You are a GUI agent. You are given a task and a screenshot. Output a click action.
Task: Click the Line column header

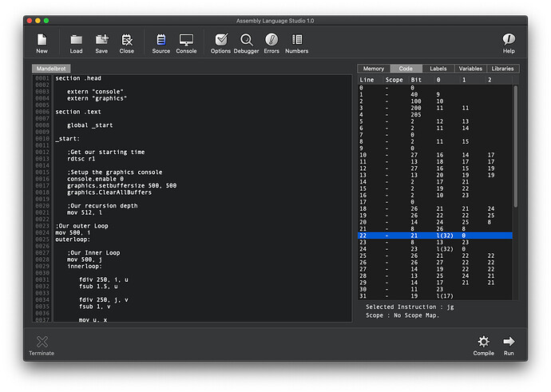pos(367,80)
